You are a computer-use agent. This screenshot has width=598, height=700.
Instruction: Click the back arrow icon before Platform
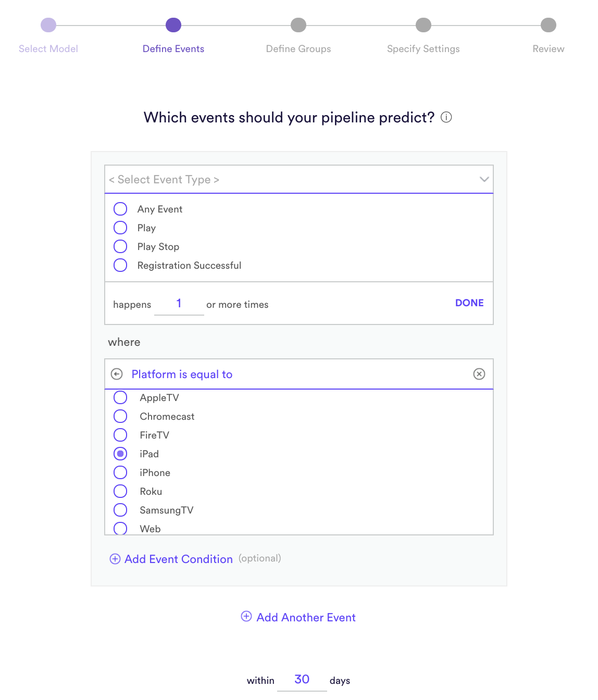pos(117,374)
